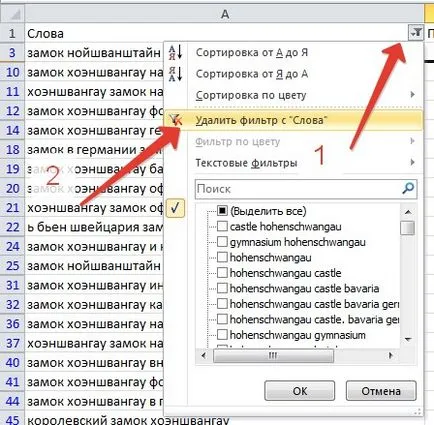This screenshot has width=434, height=425.
Task: Select row header 31
Action: pyautogui.click(x=12, y=285)
